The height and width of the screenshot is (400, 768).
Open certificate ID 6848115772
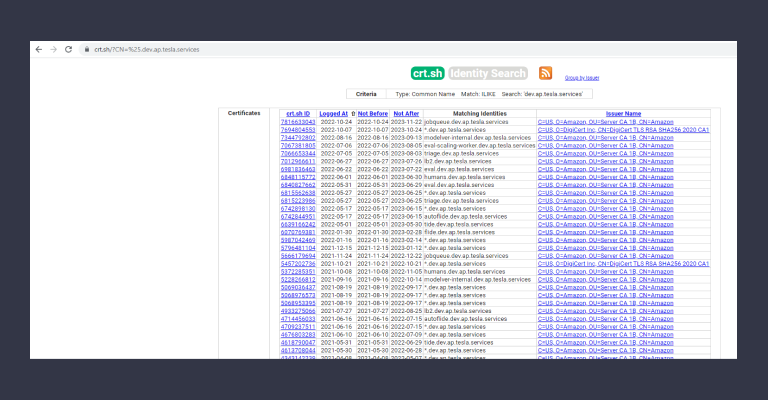tap(298, 177)
